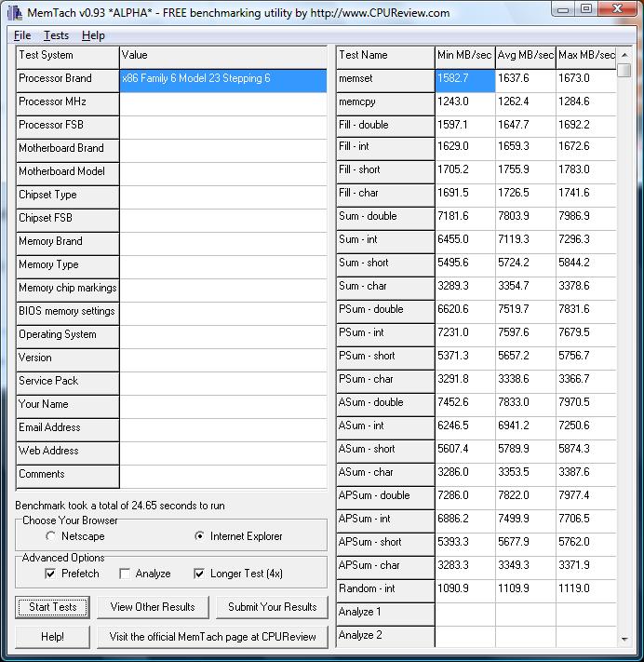Click the Comments value field
Image resolution: width=644 pixels, height=662 pixels.
(x=223, y=476)
